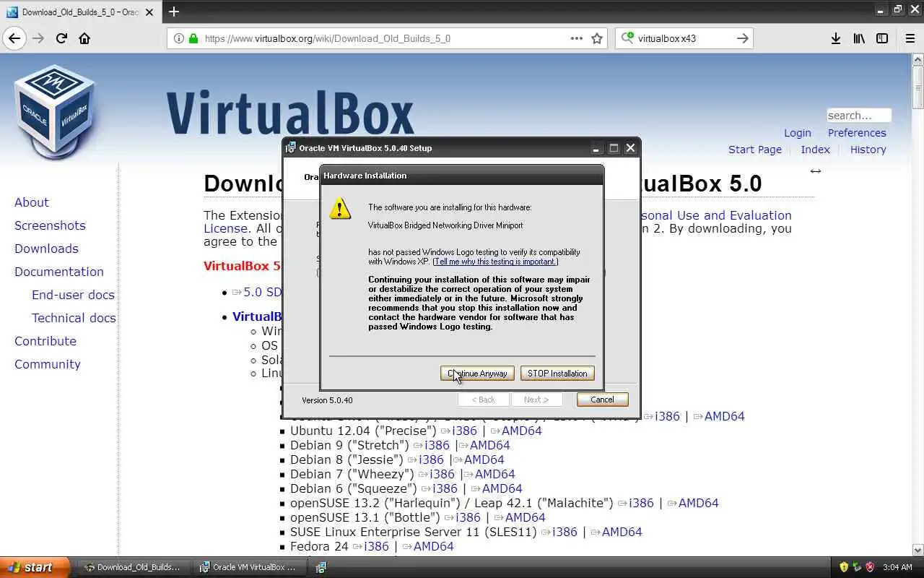Open the page actions three-dot menu

click(x=577, y=38)
